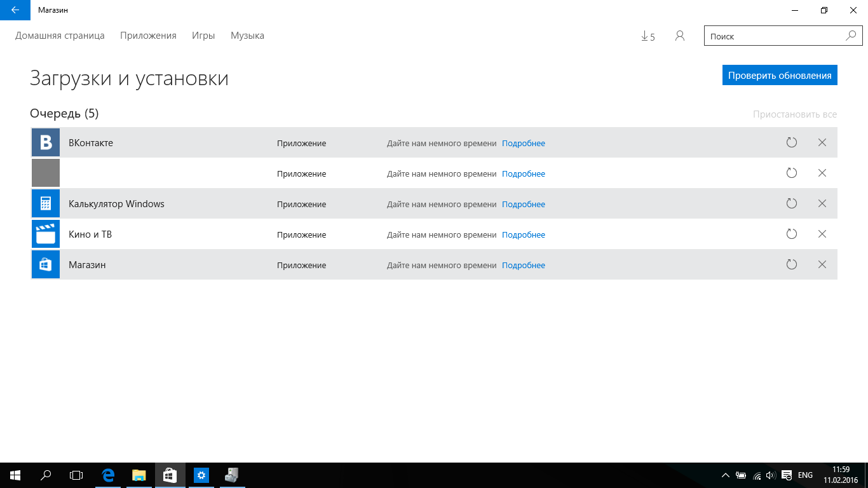Open the downloads indicator showing 5

tap(648, 36)
